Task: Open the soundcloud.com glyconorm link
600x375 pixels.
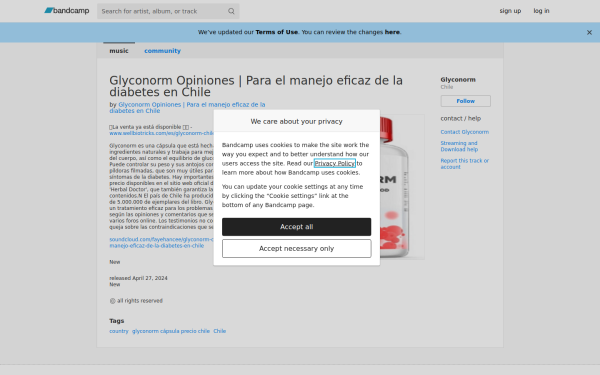Action: [161, 243]
